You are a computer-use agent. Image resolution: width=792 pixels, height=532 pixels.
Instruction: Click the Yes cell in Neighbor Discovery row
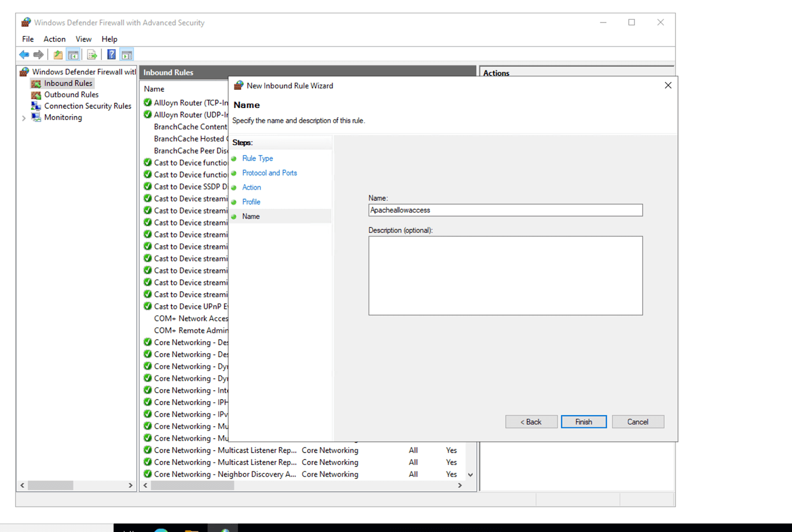point(451,474)
